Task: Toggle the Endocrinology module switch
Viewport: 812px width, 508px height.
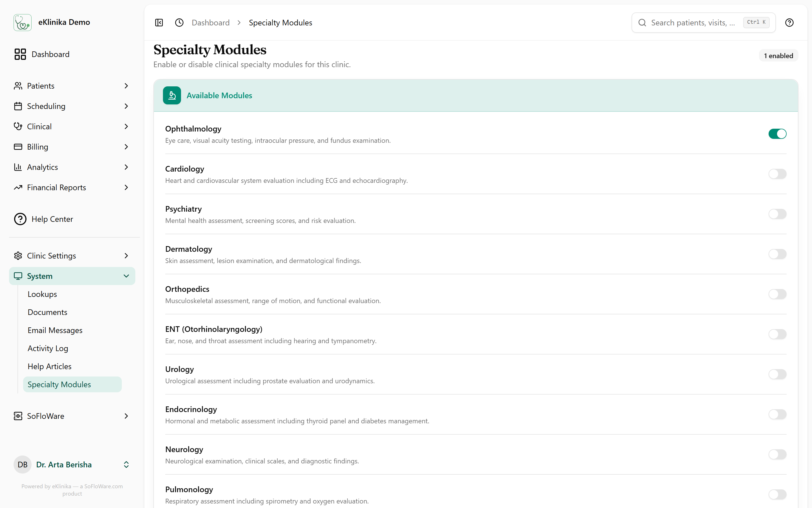Action: coord(777,414)
